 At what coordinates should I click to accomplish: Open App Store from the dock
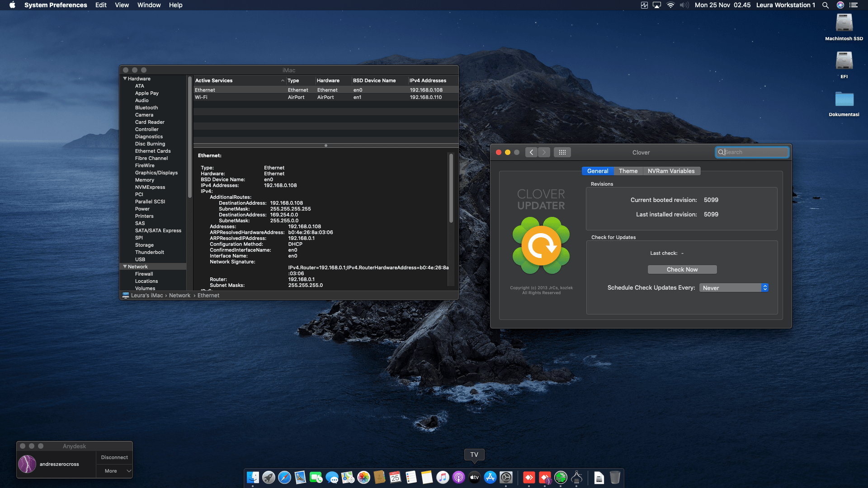pos(490,478)
